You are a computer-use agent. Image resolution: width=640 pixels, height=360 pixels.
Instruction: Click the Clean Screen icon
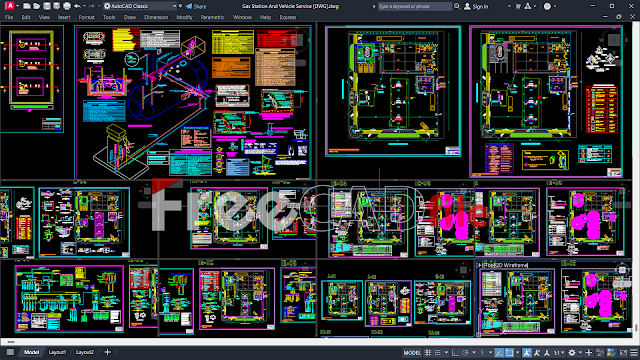click(623, 352)
